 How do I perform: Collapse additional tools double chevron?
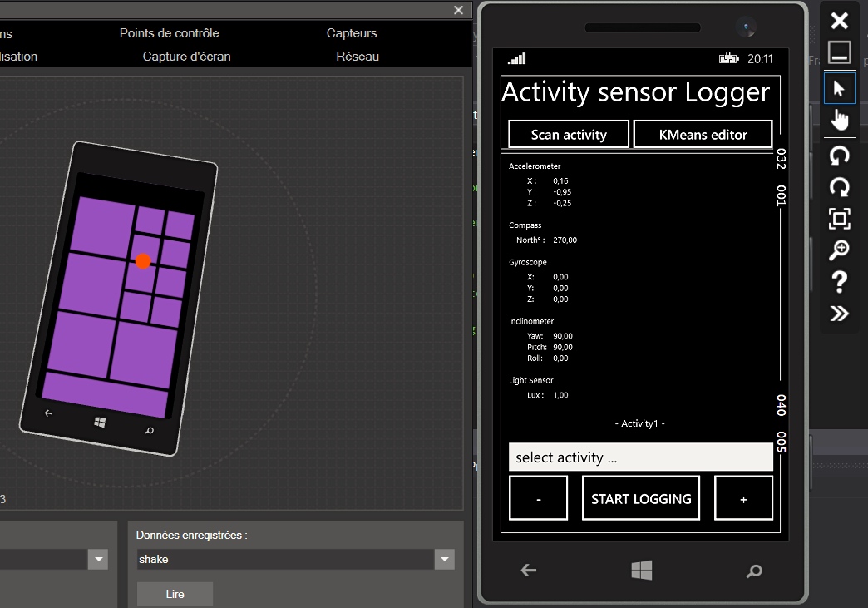click(839, 314)
